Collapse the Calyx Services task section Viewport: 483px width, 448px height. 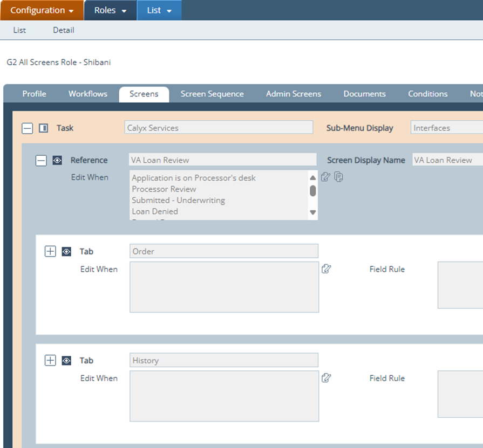(28, 128)
